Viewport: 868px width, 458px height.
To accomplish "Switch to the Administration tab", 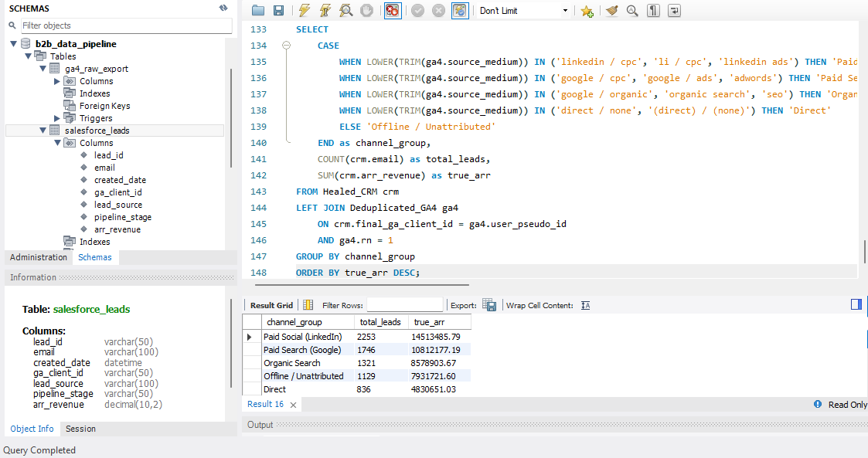I will coord(38,257).
